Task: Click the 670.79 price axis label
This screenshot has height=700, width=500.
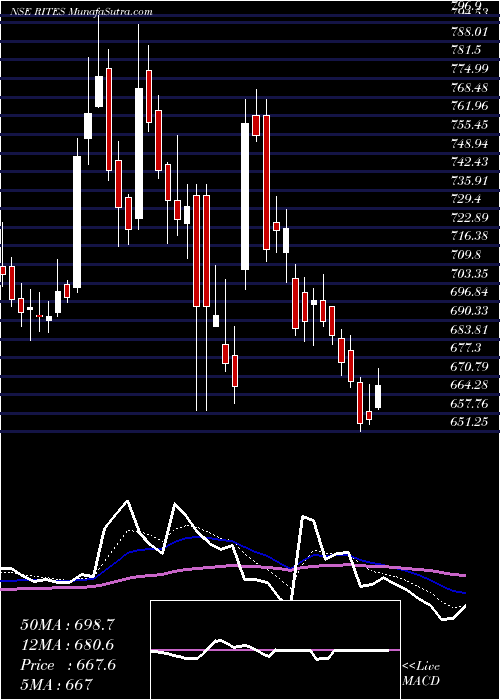Action: [x=469, y=367]
